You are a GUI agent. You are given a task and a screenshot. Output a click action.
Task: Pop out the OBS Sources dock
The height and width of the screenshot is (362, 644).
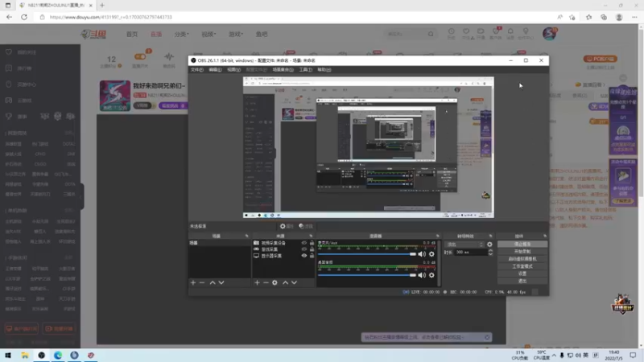point(311,236)
